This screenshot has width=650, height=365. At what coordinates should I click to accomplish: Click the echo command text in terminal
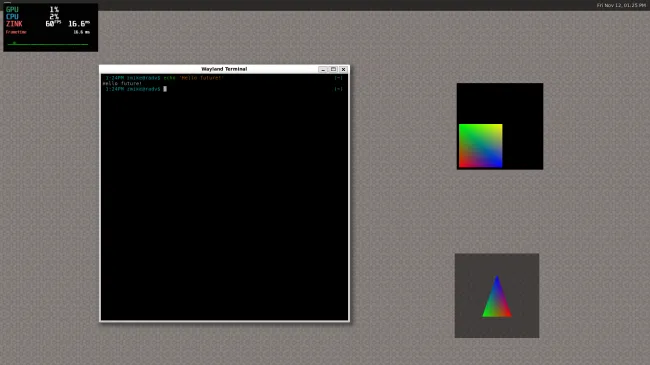pyautogui.click(x=194, y=78)
